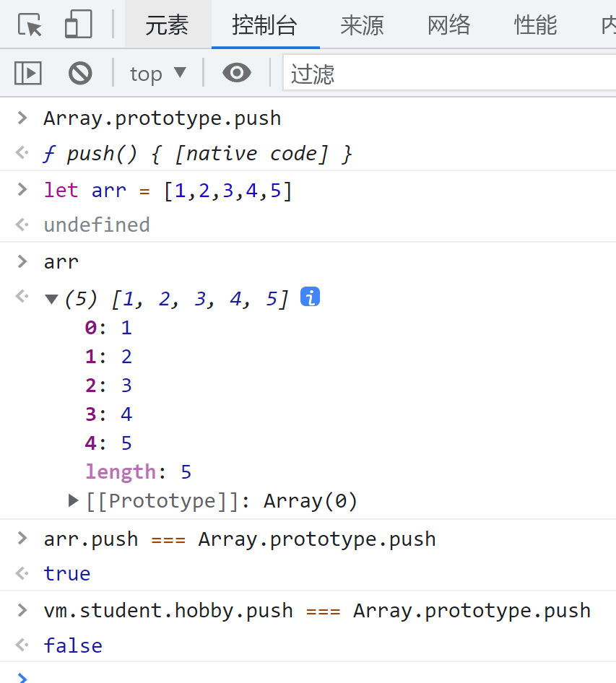
Task: Open the 性能 tab
Action: pos(535,25)
